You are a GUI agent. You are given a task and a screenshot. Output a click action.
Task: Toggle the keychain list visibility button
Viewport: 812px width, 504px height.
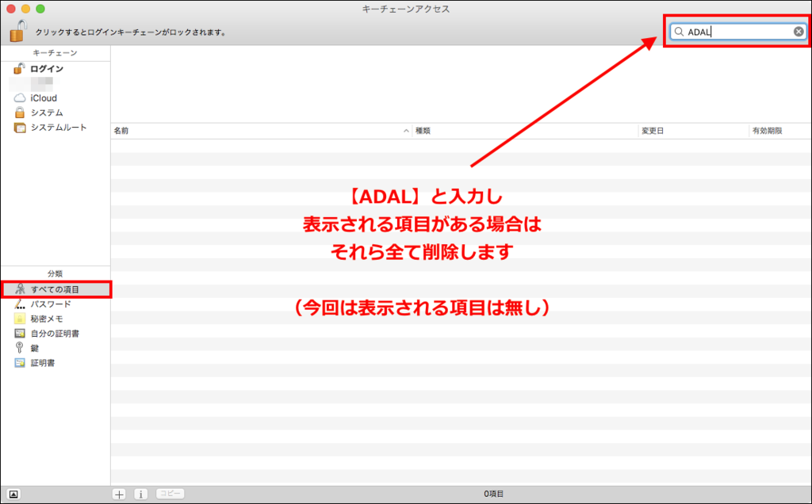tap(13, 494)
